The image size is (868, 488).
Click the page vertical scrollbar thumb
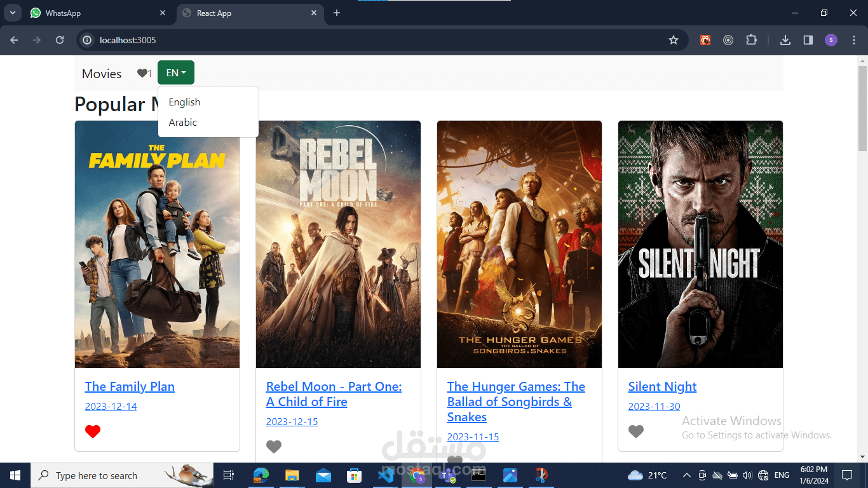pyautogui.click(x=862, y=108)
